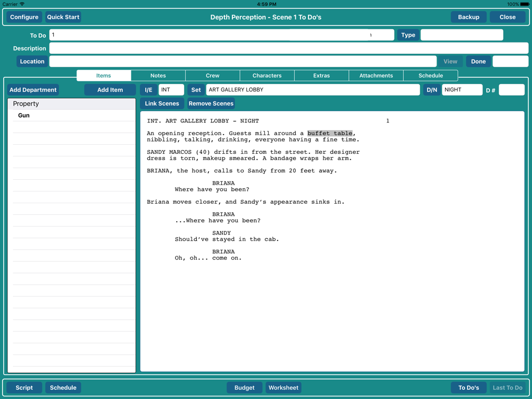Tap the Set button
This screenshot has height=399, width=532.
[x=196, y=90]
